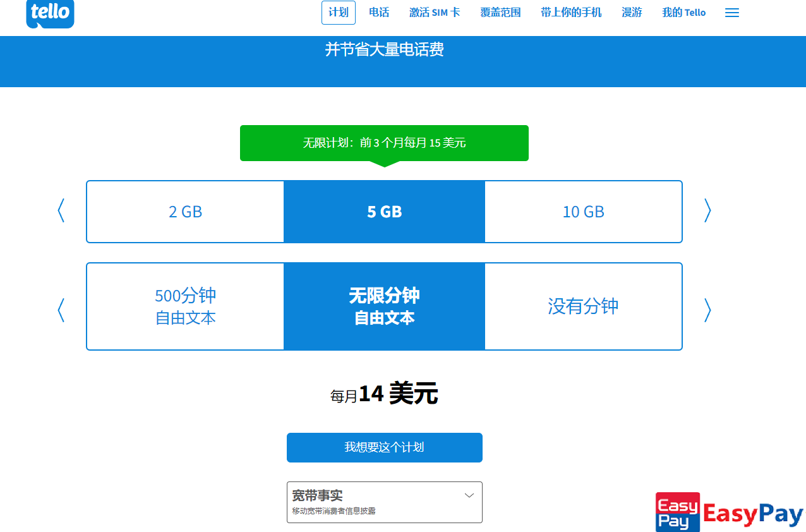
Task: Click the left arrow of data row
Action: [61, 211]
